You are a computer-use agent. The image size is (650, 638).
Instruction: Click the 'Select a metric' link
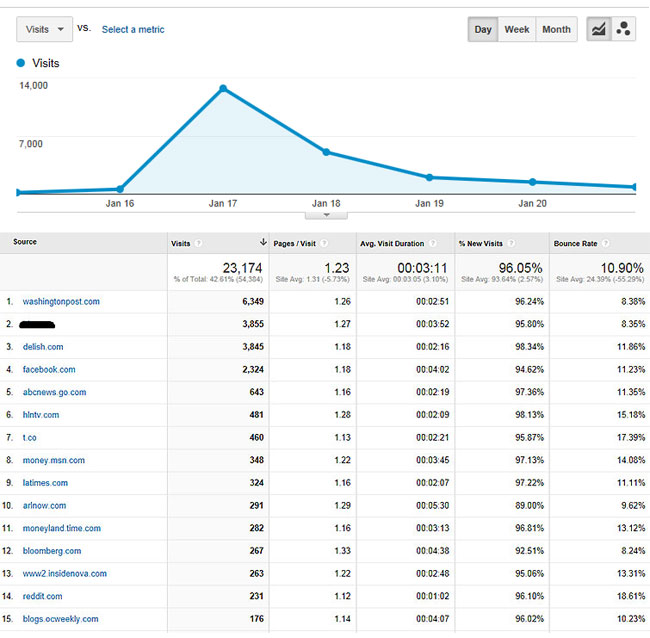133,29
